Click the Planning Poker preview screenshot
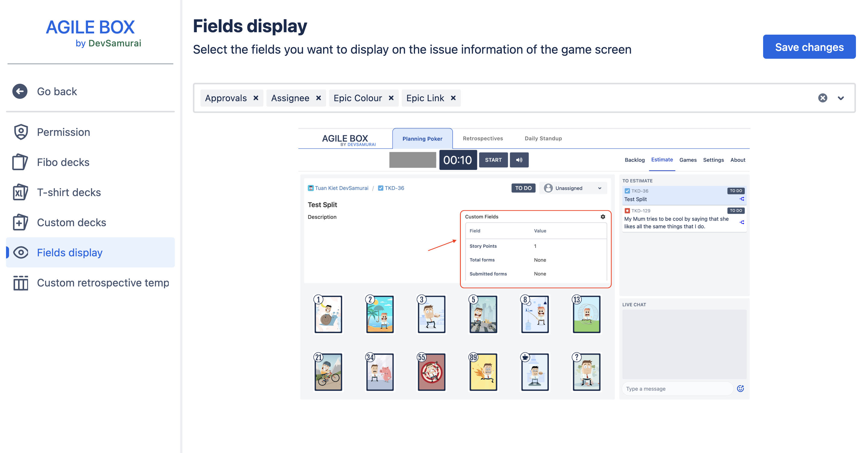The image size is (868, 453). (x=524, y=264)
